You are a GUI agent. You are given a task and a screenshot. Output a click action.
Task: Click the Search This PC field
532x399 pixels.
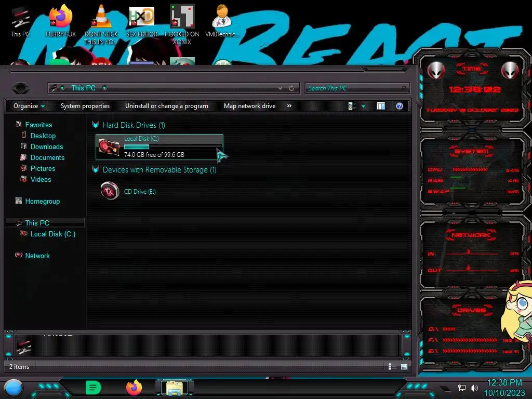click(357, 88)
